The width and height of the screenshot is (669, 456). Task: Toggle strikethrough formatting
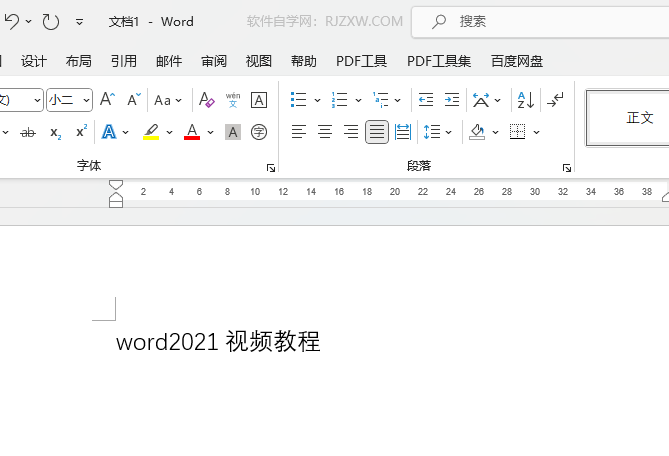pos(28,132)
